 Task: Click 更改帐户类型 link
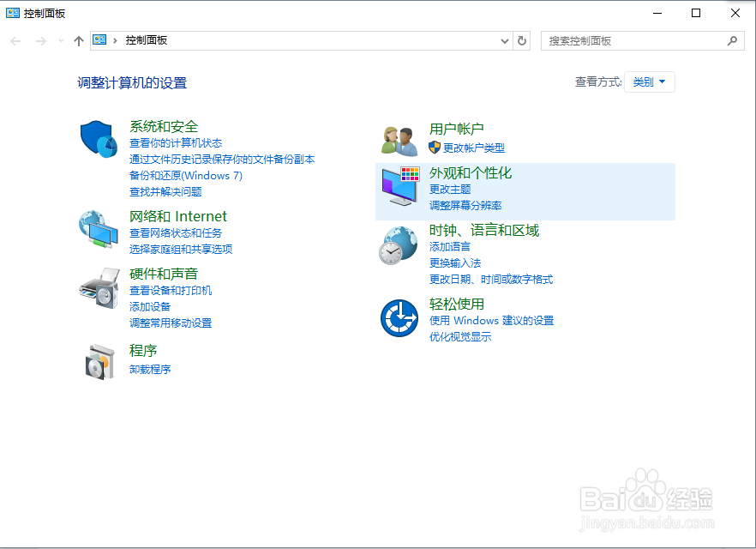click(x=474, y=148)
